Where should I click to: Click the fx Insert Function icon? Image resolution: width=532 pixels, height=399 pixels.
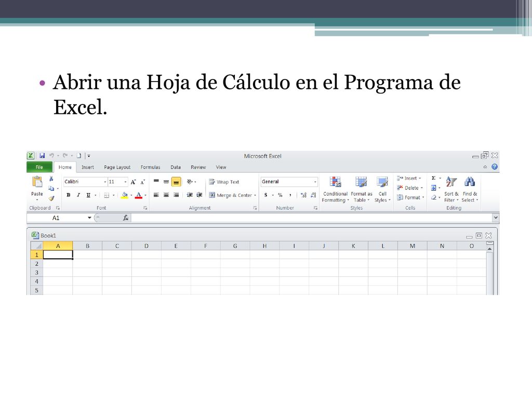click(x=126, y=218)
